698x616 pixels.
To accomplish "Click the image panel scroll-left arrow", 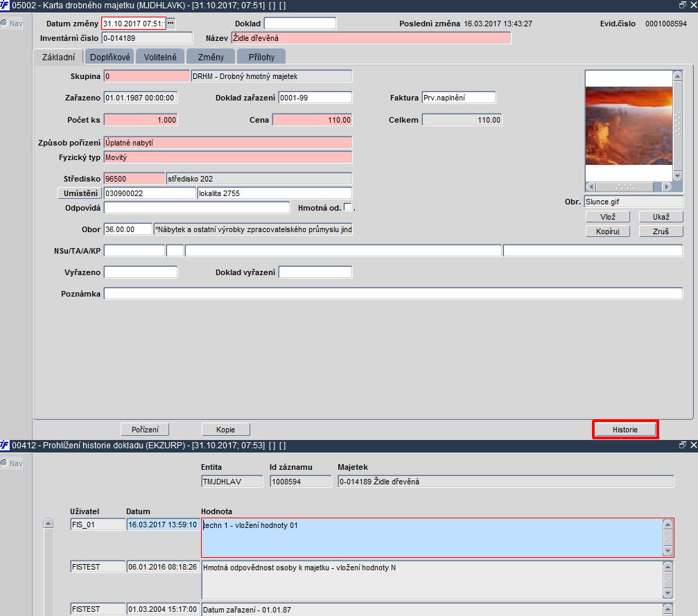I will 591,186.
